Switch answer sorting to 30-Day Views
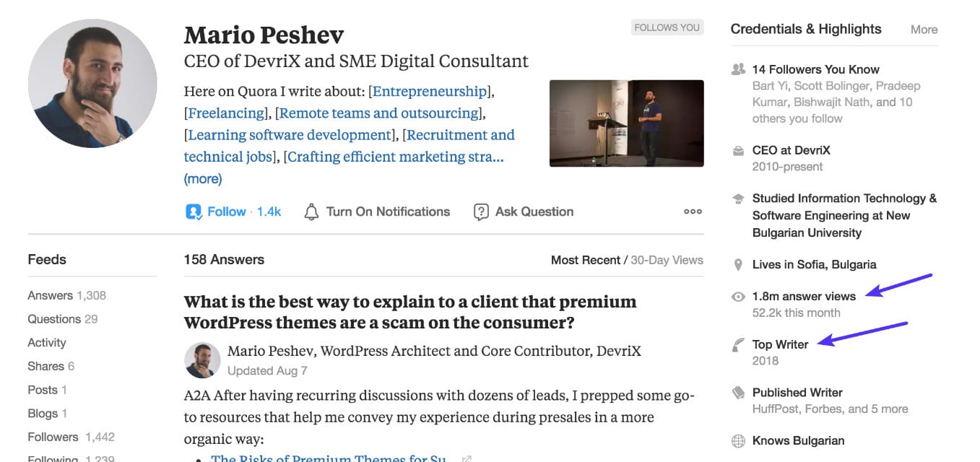This screenshot has height=462, width=980. point(666,259)
